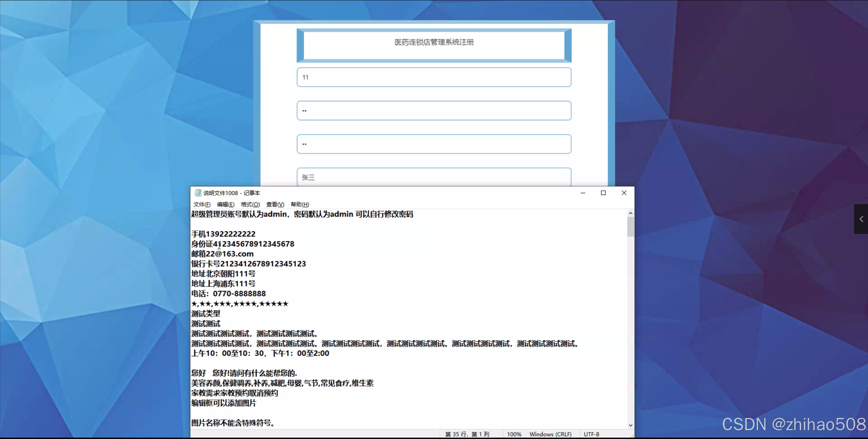868x439 pixels.
Task: Open the 文件(F) menu
Action: 202,204
